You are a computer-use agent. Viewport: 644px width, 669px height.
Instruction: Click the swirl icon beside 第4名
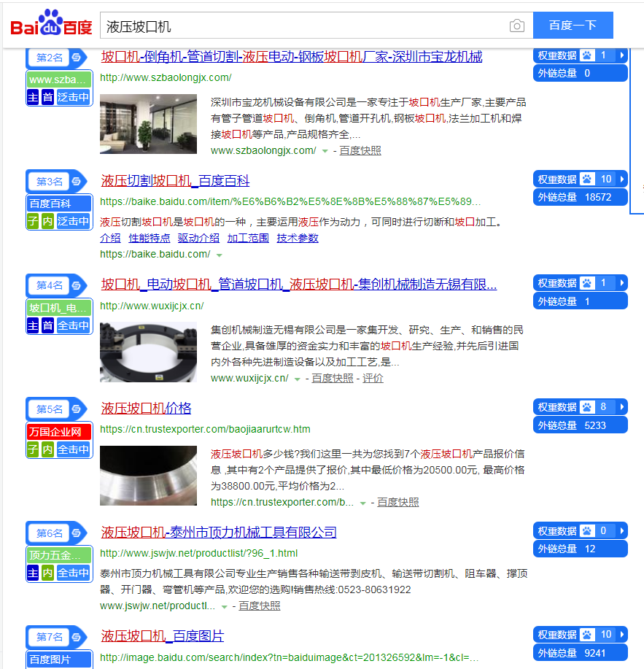point(77,285)
